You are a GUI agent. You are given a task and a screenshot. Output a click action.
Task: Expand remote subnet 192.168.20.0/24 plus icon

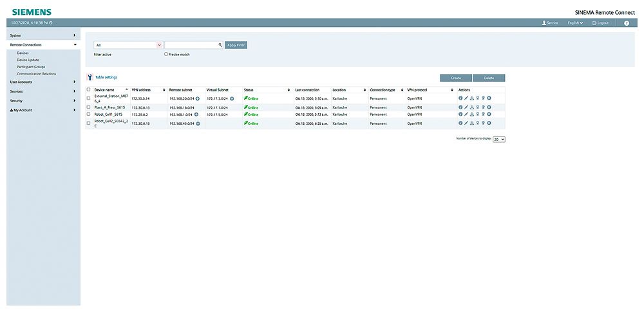pyautogui.click(x=198, y=98)
